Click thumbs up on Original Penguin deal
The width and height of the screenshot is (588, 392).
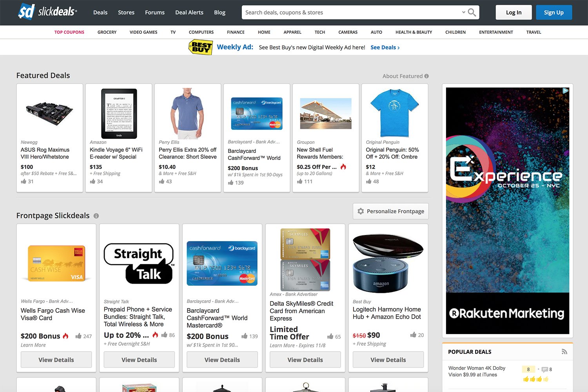tap(368, 181)
